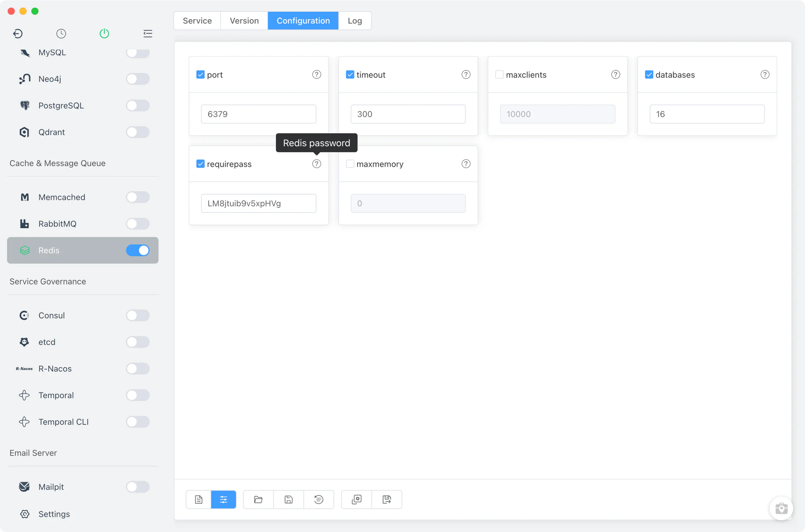Uncheck the databases checkbox
Image resolution: width=805 pixels, height=532 pixels.
pyautogui.click(x=649, y=75)
